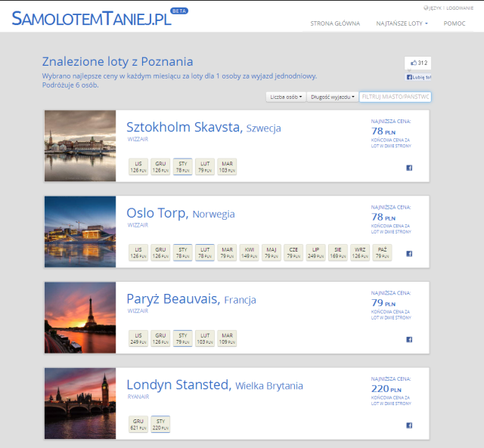Select LUT 79 PLN for Sztokholm Skavsta
Image resolution: width=484 pixels, height=448 pixels.
(x=205, y=167)
